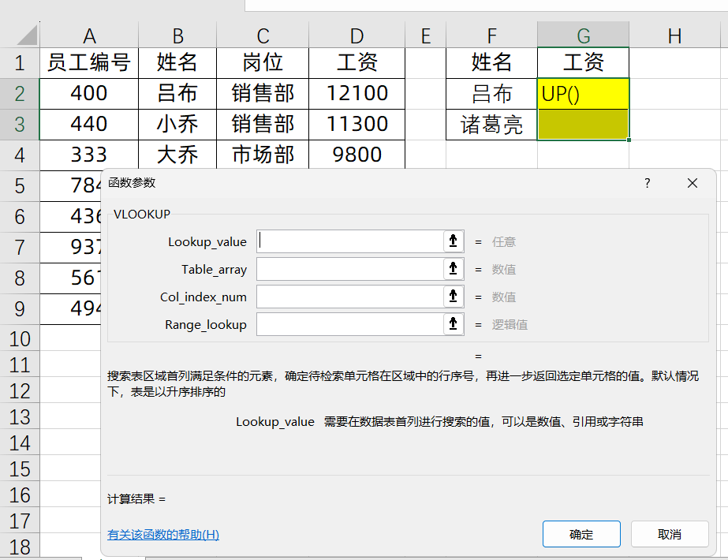Screen dimensions: 728x560
Task: Click the select-all corner triangle
Action: [x=26, y=35]
